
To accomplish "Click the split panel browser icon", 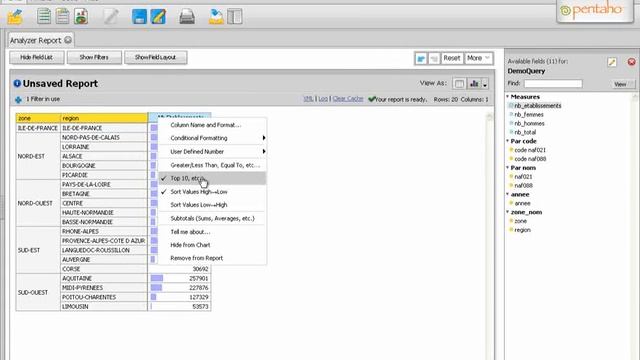I will tap(235, 17).
